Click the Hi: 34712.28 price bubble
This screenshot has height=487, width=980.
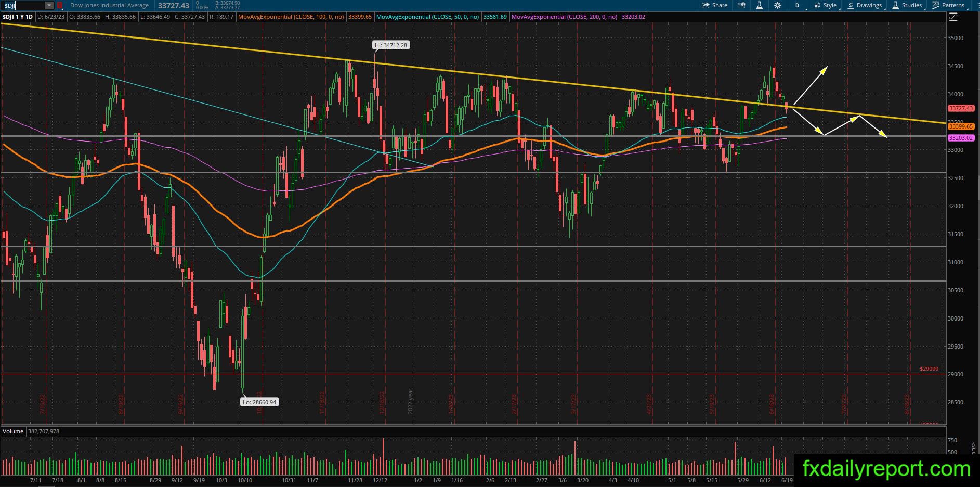pyautogui.click(x=391, y=45)
